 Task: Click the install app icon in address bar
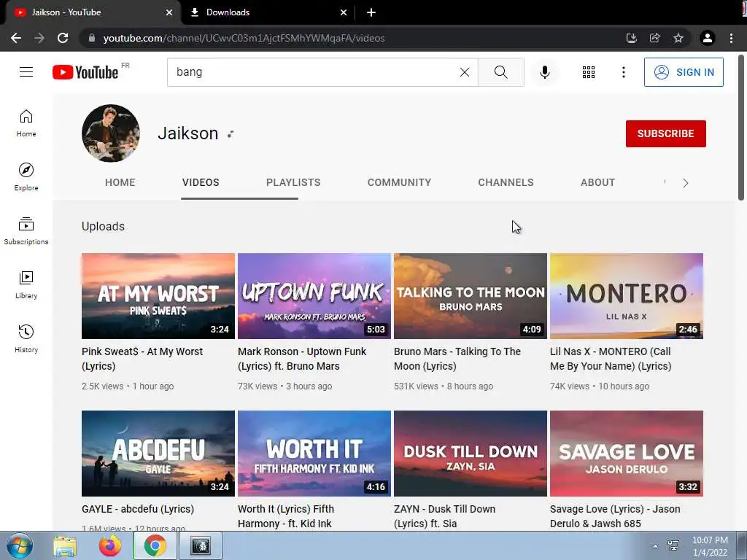631,38
